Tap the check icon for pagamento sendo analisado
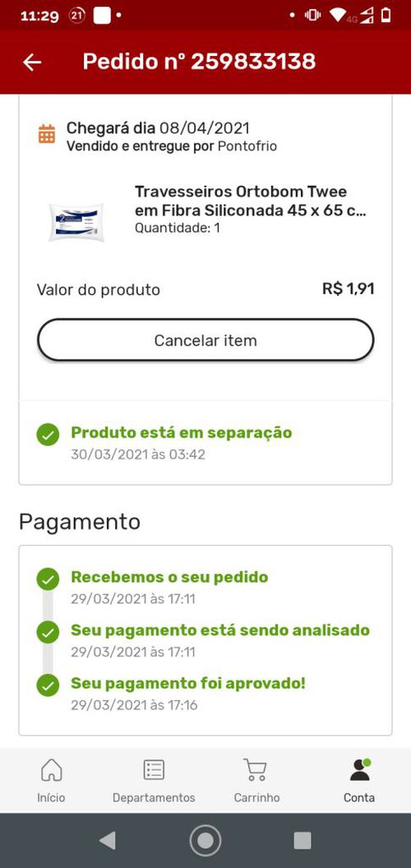The image size is (411, 868). (x=48, y=632)
